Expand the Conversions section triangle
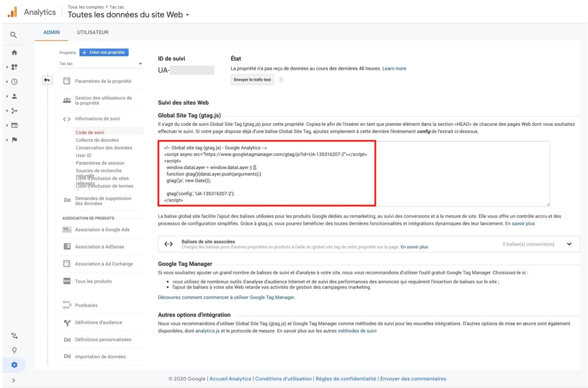This screenshot has width=588, height=388. (7, 140)
